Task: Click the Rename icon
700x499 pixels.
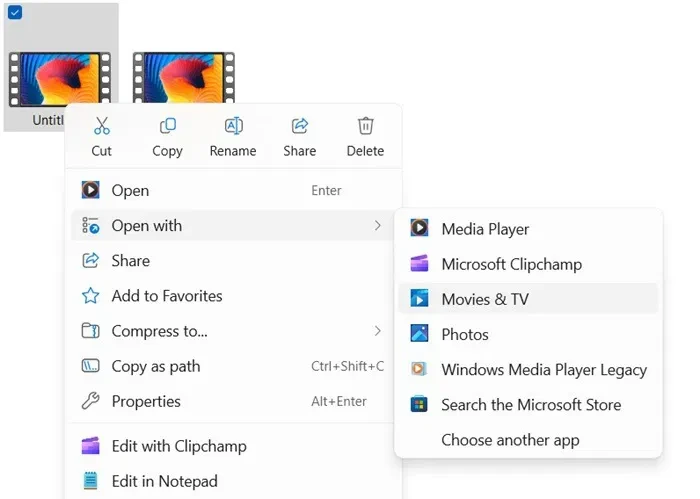Action: click(233, 126)
